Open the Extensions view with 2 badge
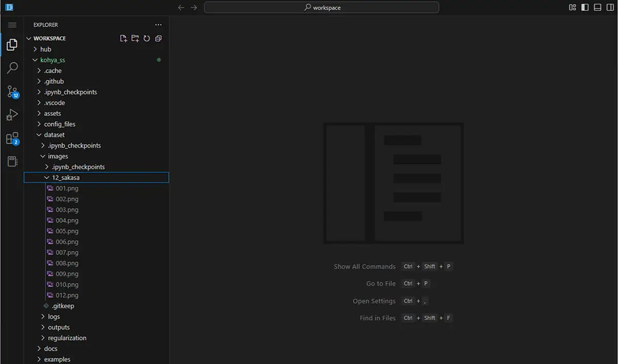The image size is (618, 364). coord(12,138)
